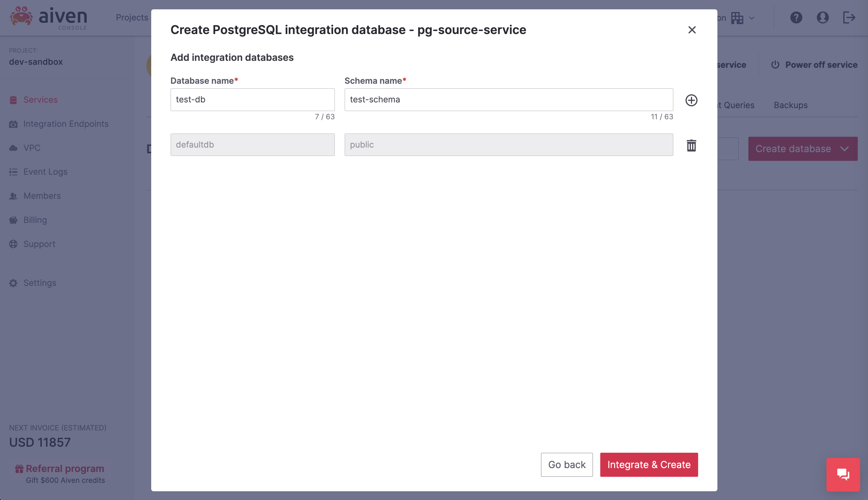The height and width of the screenshot is (500, 868).
Task: Open Members in the sidebar
Action: (42, 196)
